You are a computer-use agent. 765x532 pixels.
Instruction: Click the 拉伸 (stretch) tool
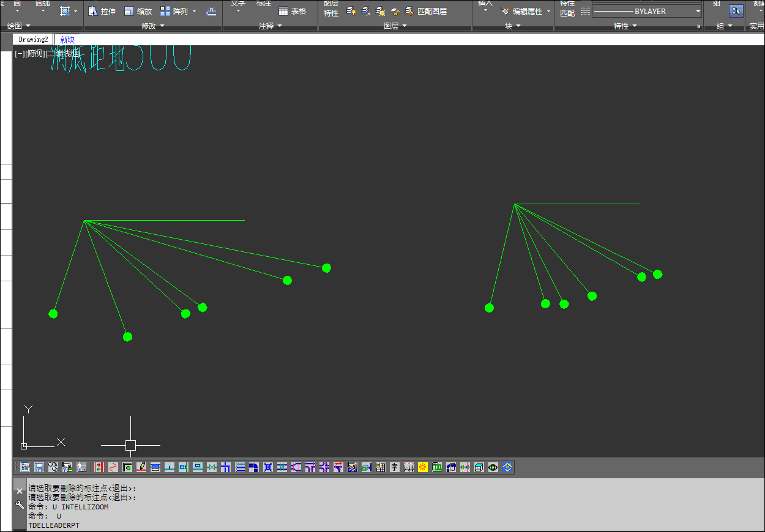(x=102, y=11)
